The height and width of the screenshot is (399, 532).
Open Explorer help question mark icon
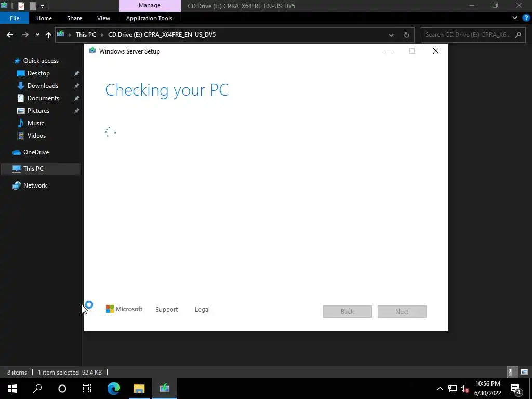526,18
